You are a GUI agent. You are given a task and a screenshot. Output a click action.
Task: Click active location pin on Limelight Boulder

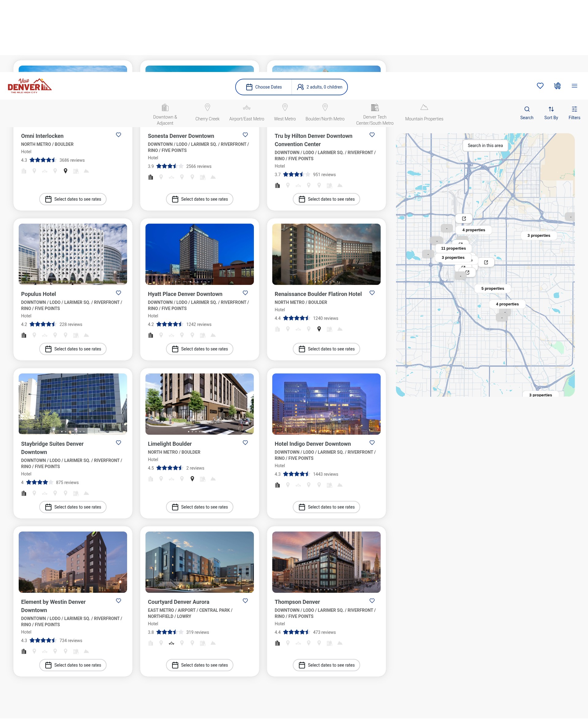(x=192, y=479)
